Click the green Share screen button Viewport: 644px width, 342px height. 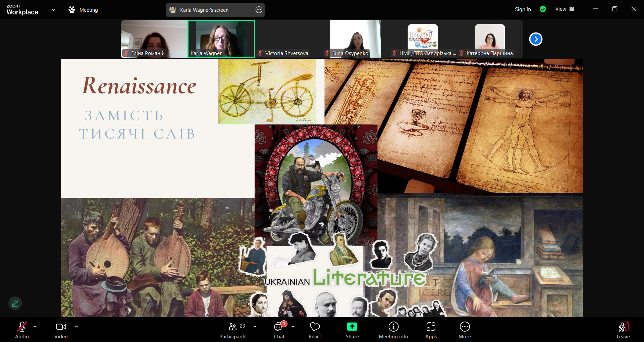(x=352, y=330)
